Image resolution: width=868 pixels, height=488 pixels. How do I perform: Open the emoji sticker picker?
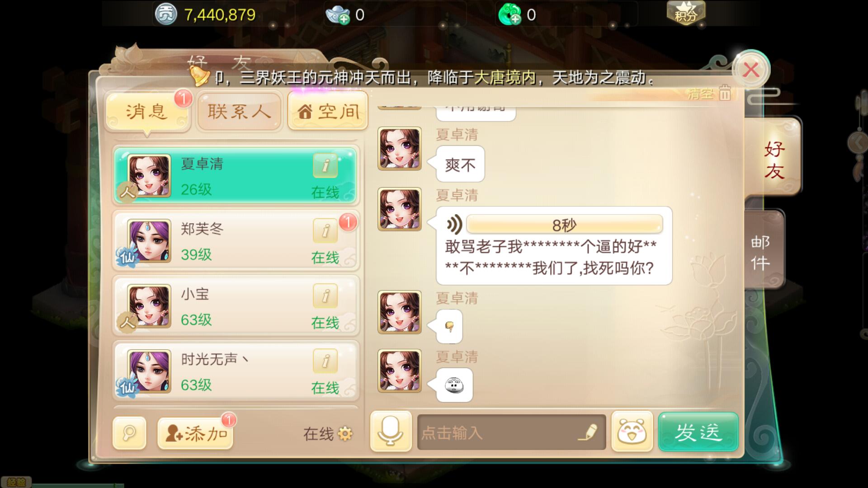pyautogui.click(x=632, y=431)
